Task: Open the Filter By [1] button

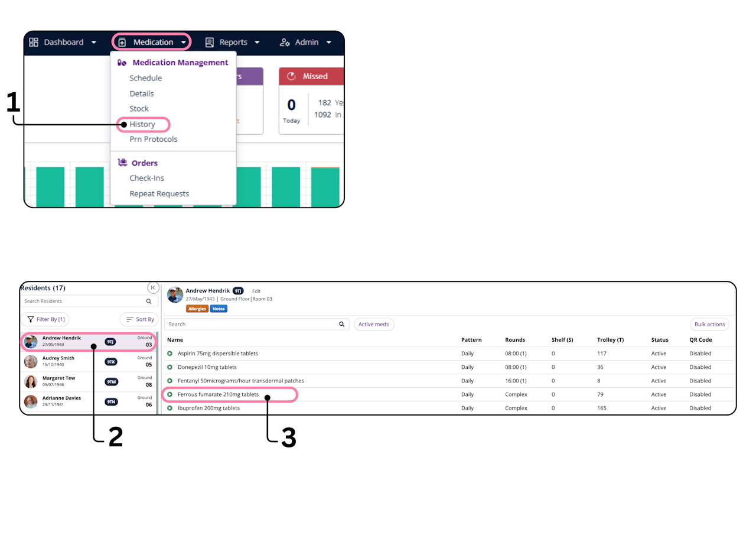Action: 45,319
